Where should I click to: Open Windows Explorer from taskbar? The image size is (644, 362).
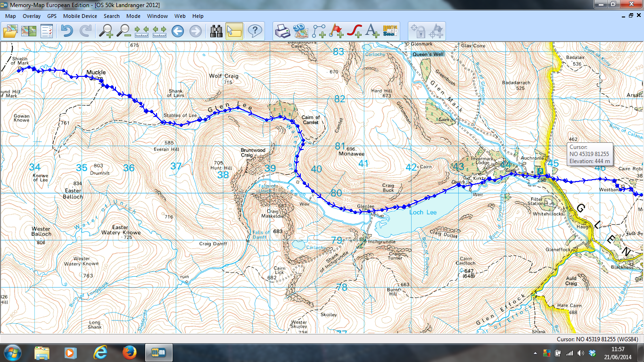[x=42, y=353]
